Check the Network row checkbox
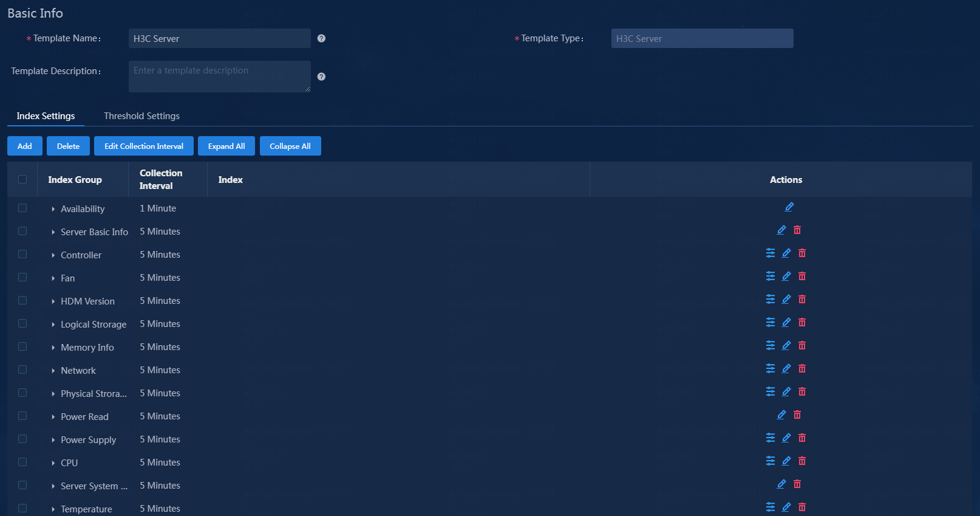Screen dimensions: 980x516 point(22,370)
